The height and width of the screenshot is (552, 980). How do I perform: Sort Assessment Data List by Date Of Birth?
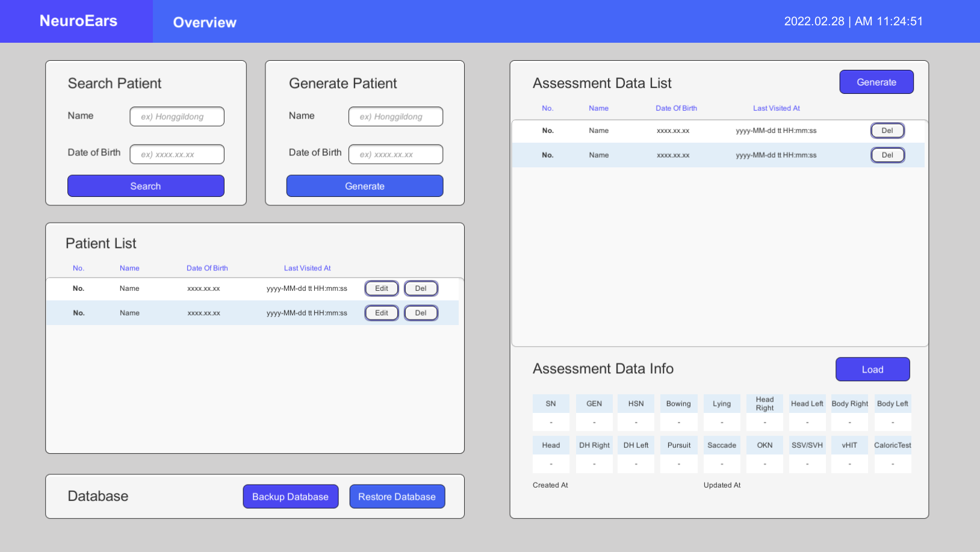point(676,108)
